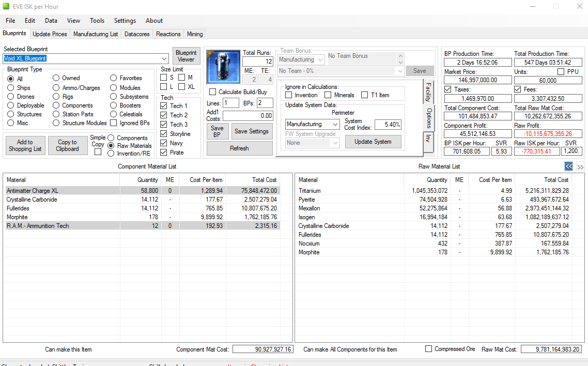Open the About menu
Viewport: 588px width, 366px height.
[x=154, y=21]
